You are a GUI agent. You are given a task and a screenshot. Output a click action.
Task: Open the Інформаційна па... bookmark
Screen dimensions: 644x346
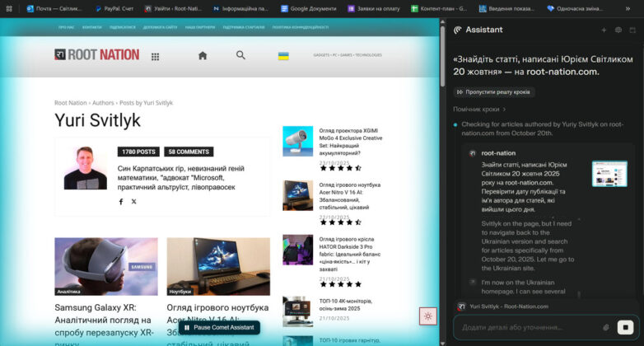241,8
